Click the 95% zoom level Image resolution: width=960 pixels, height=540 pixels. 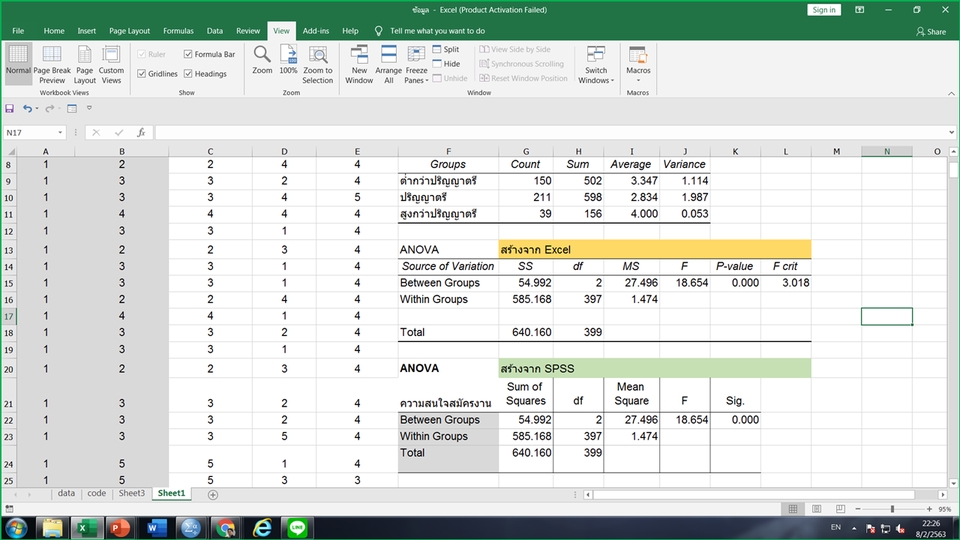coord(945,509)
